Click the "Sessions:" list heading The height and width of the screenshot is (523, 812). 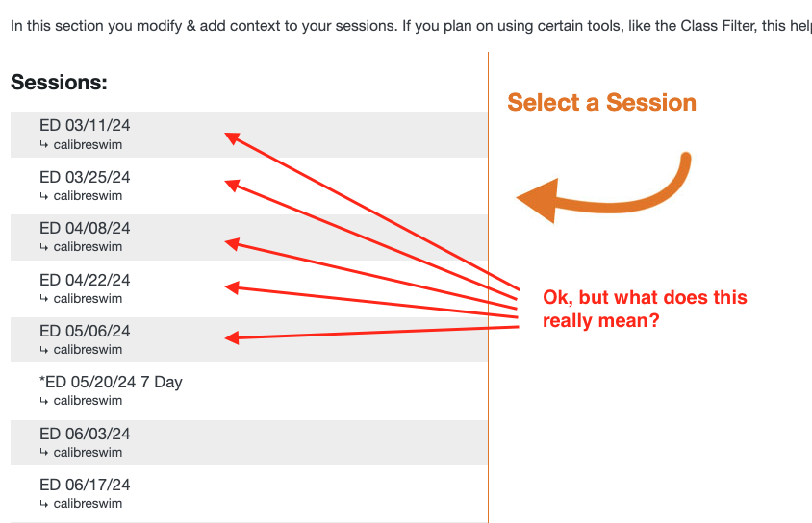(59, 83)
